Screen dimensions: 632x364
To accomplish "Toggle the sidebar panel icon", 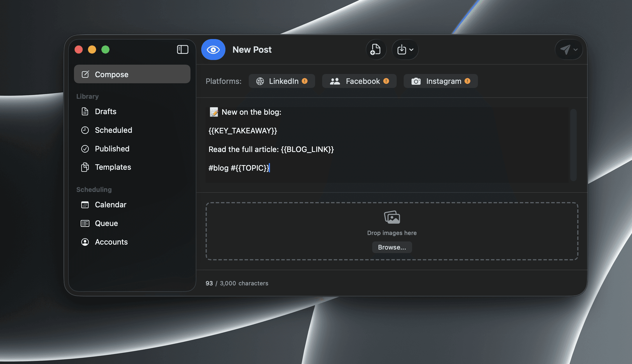I will coord(183,50).
